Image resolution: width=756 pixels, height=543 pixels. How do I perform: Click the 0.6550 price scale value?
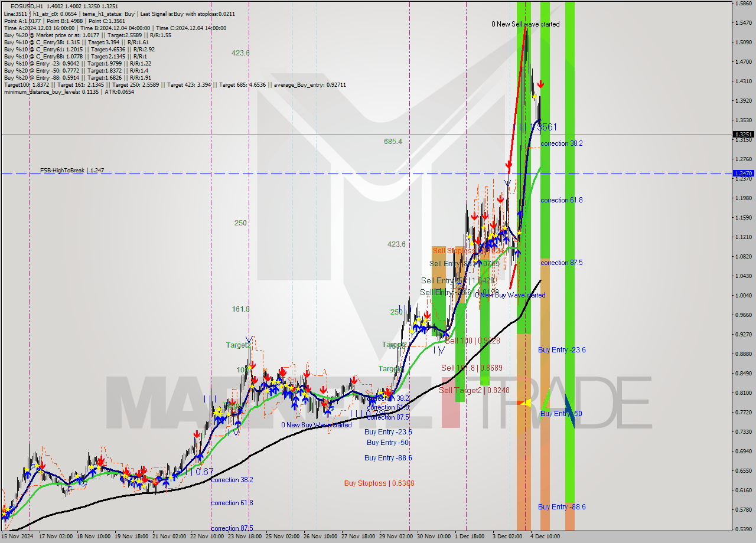pos(743,470)
